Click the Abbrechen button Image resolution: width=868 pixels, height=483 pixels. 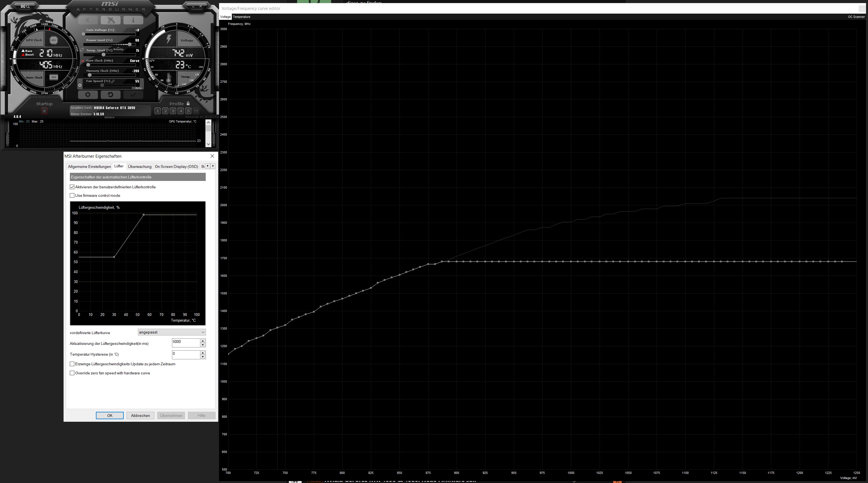[140, 415]
